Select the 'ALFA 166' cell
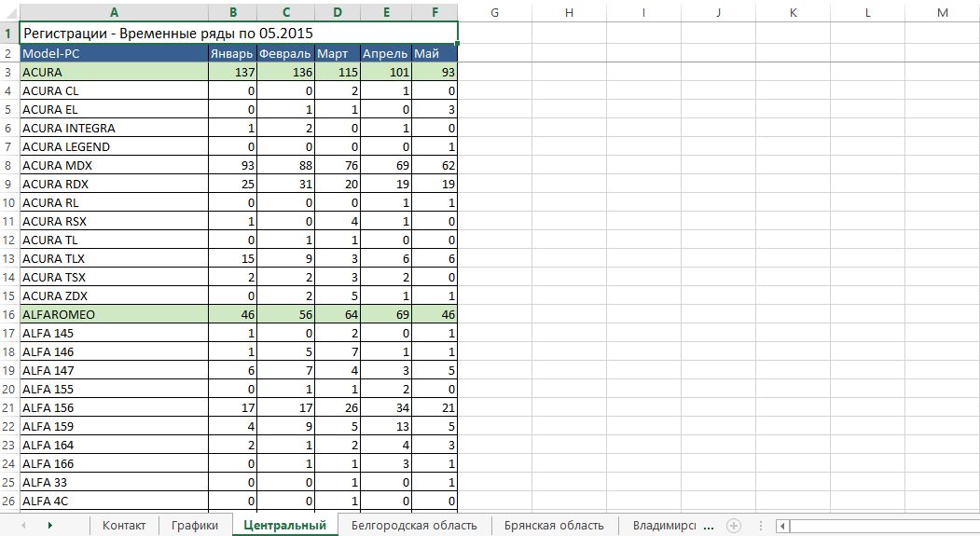 coord(114,464)
